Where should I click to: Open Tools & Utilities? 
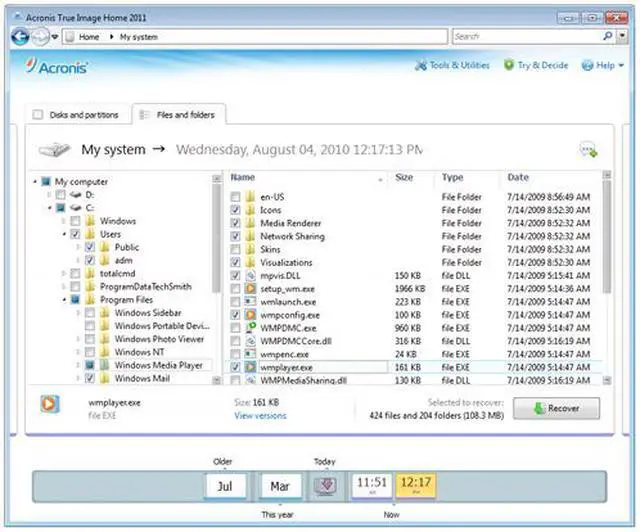[x=452, y=65]
